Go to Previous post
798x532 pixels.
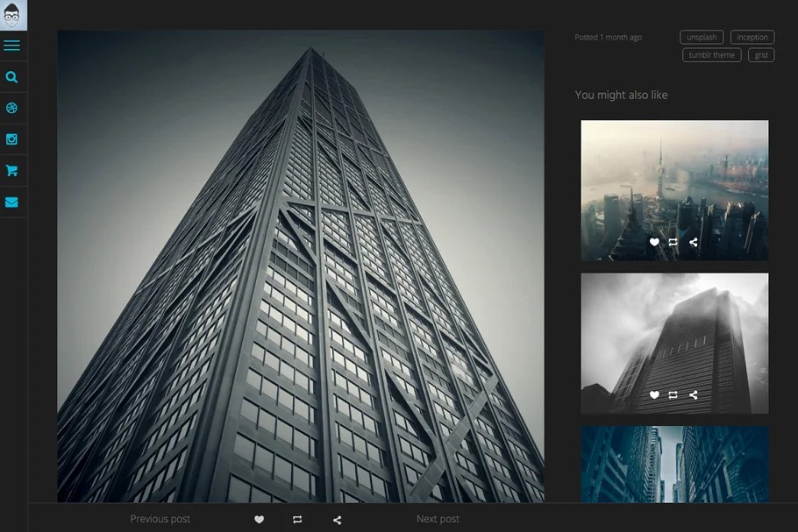[x=160, y=519]
